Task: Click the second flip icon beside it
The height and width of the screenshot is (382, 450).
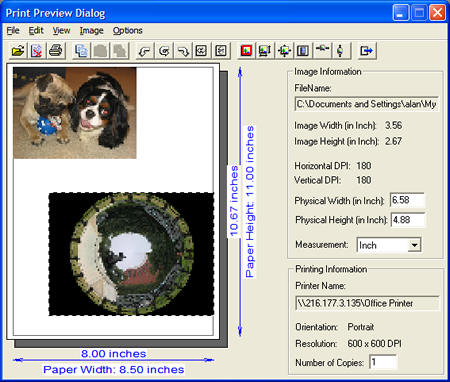Action: (221, 51)
